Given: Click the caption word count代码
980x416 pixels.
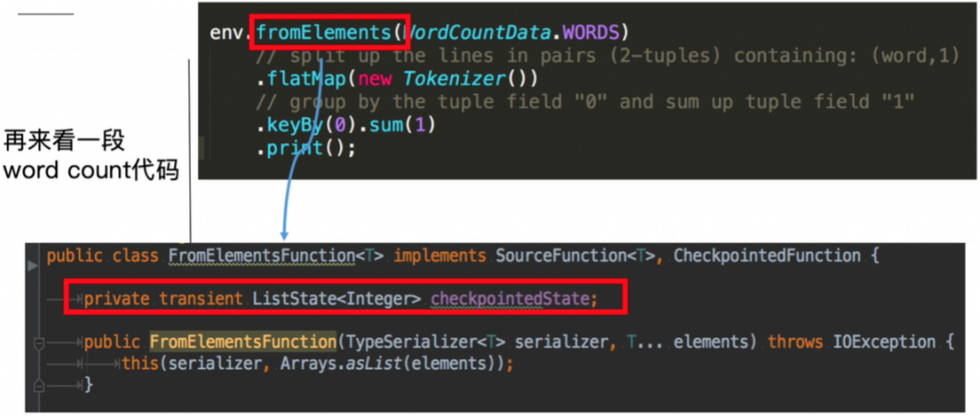Looking at the screenshot, I should (91, 170).
